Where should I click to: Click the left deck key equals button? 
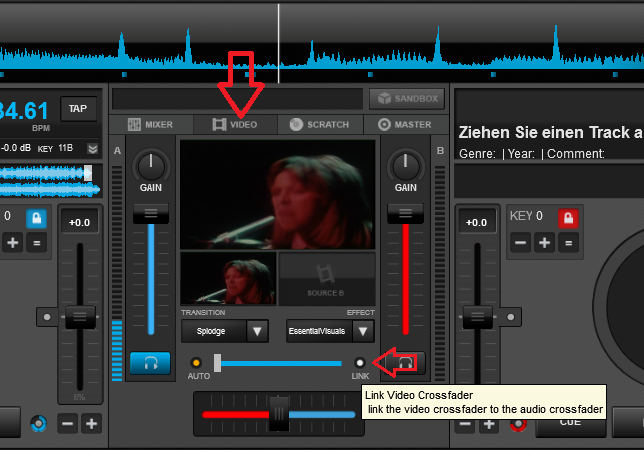37,243
